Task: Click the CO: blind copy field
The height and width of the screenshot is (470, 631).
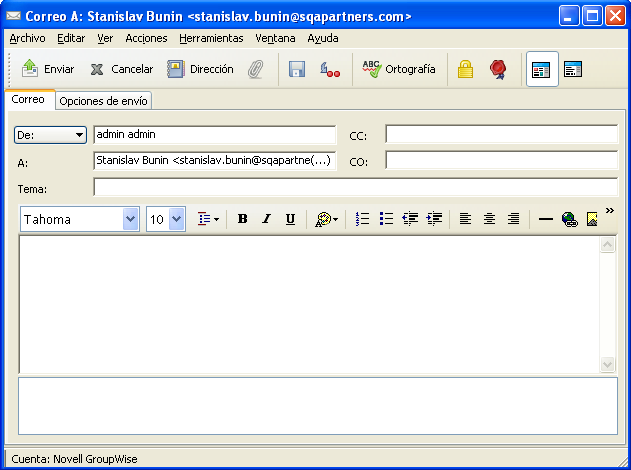Action: point(501,160)
